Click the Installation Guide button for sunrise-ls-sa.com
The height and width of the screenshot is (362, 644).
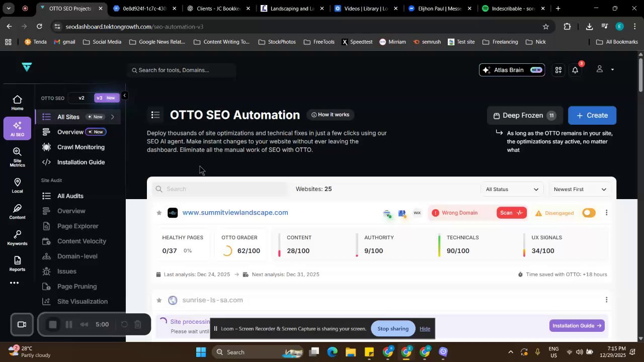point(577,325)
